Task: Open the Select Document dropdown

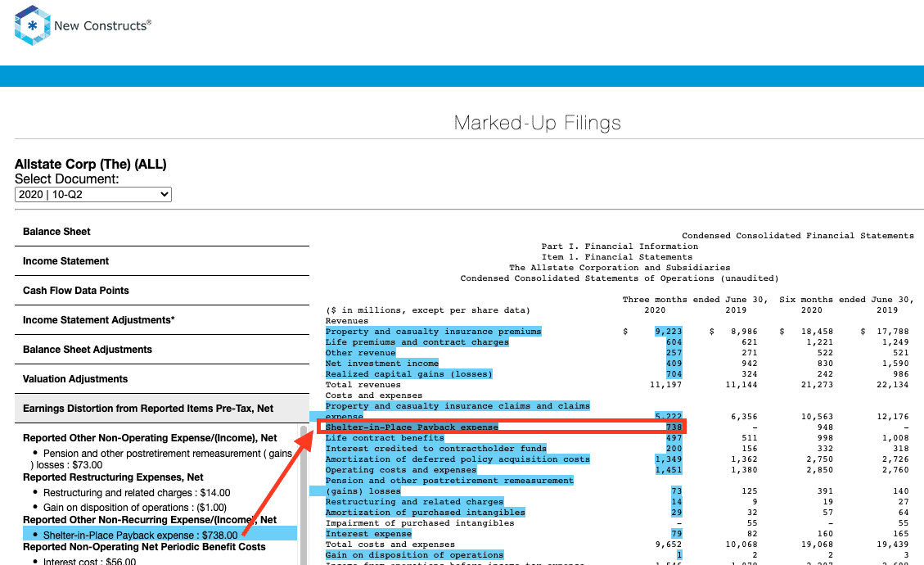Action: click(x=93, y=195)
